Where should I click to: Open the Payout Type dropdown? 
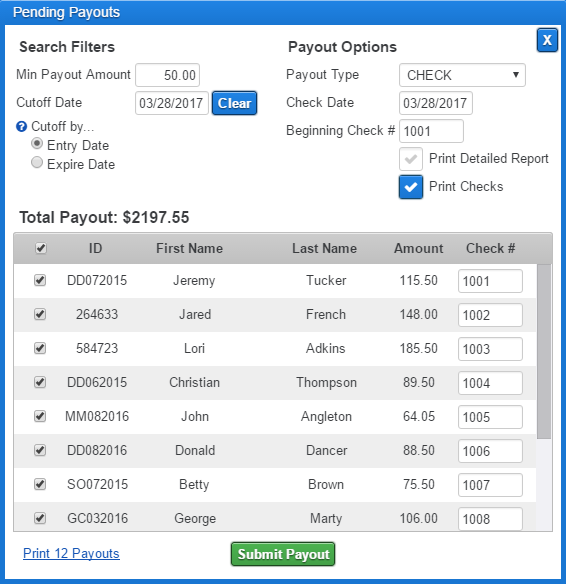pos(462,75)
